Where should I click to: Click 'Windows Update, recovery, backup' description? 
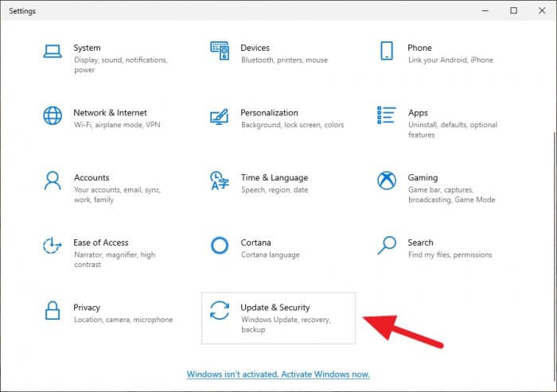pyautogui.click(x=286, y=324)
